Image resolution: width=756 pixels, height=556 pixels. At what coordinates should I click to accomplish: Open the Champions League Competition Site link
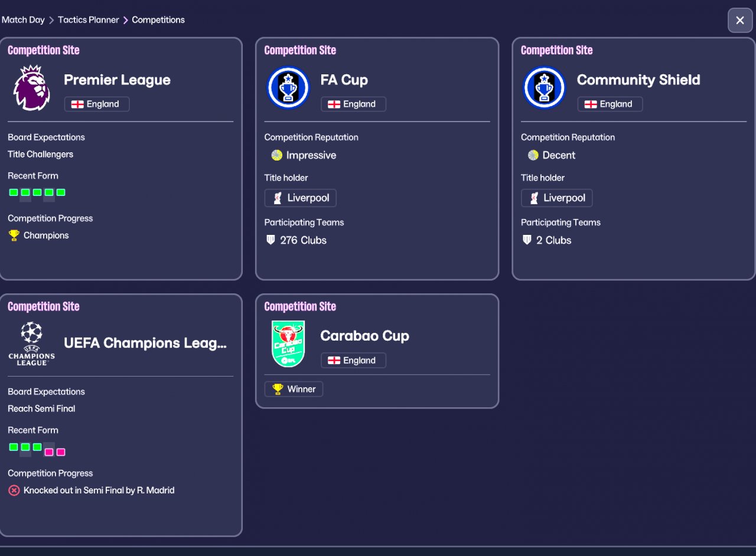tap(44, 306)
